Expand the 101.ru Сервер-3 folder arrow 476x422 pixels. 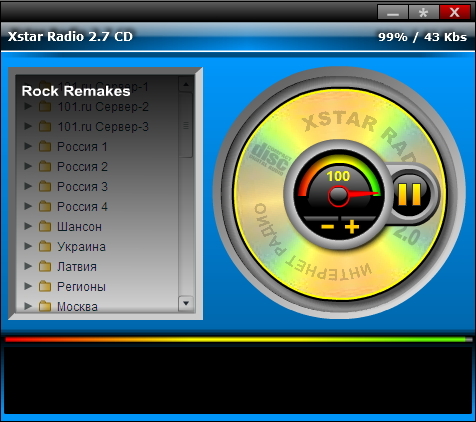(28, 126)
